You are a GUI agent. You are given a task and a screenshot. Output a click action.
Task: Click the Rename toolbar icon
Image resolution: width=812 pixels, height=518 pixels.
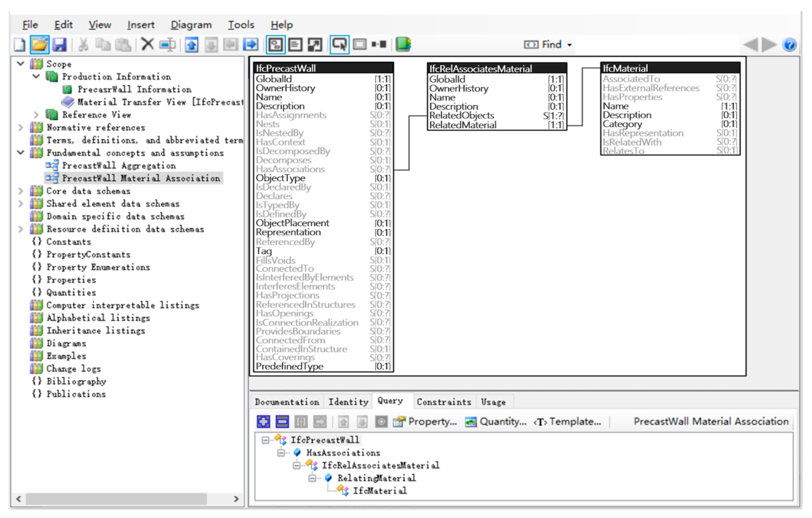pyautogui.click(x=168, y=45)
